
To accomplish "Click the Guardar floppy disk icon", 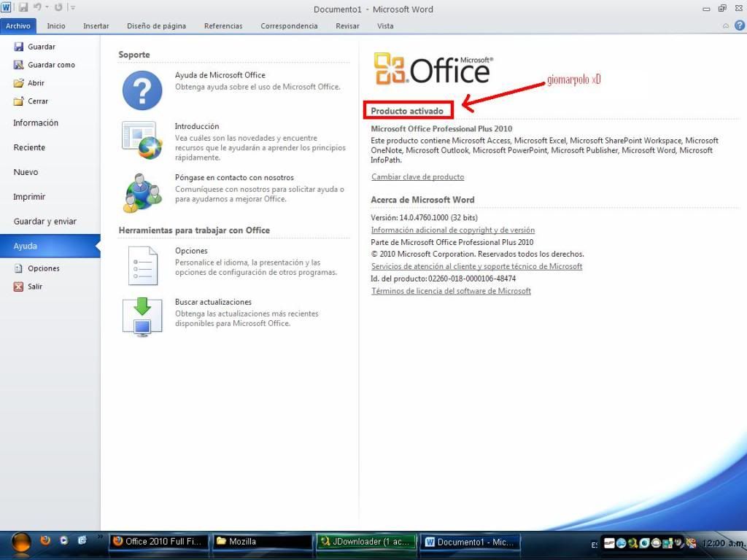I will [18, 47].
